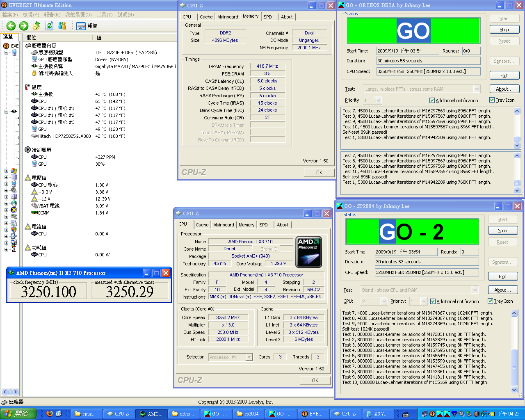The image size is (525, 420).
Task: Collapse the motherboard node in EVEREST tree
Action: tap(6, 112)
